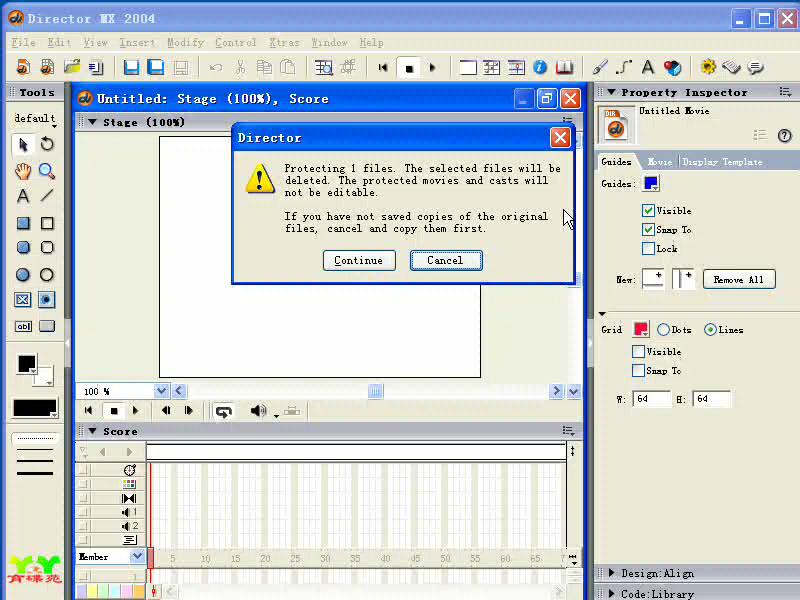800x600 pixels.
Task: Open the Modify menu
Action: coord(185,42)
